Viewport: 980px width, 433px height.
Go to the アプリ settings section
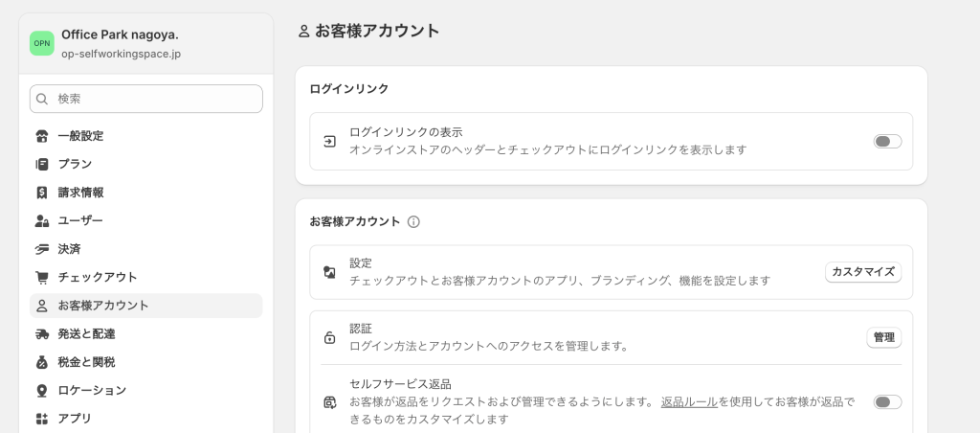pos(75,419)
